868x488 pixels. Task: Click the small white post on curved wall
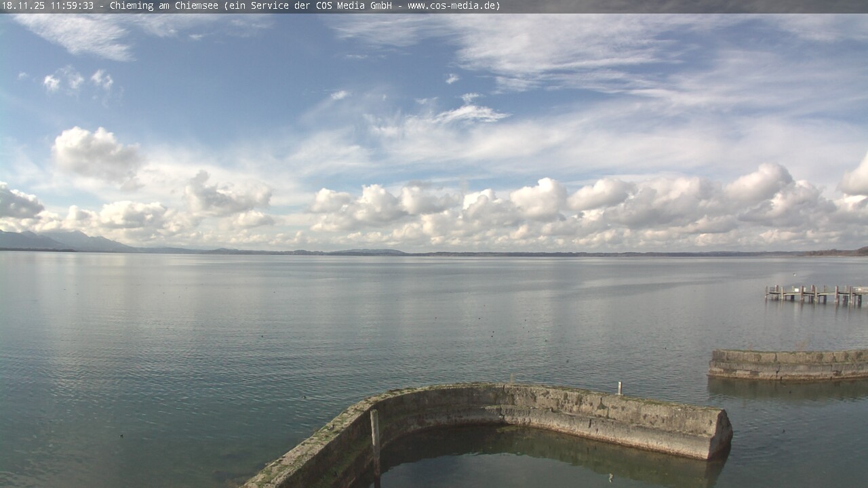pos(620,388)
